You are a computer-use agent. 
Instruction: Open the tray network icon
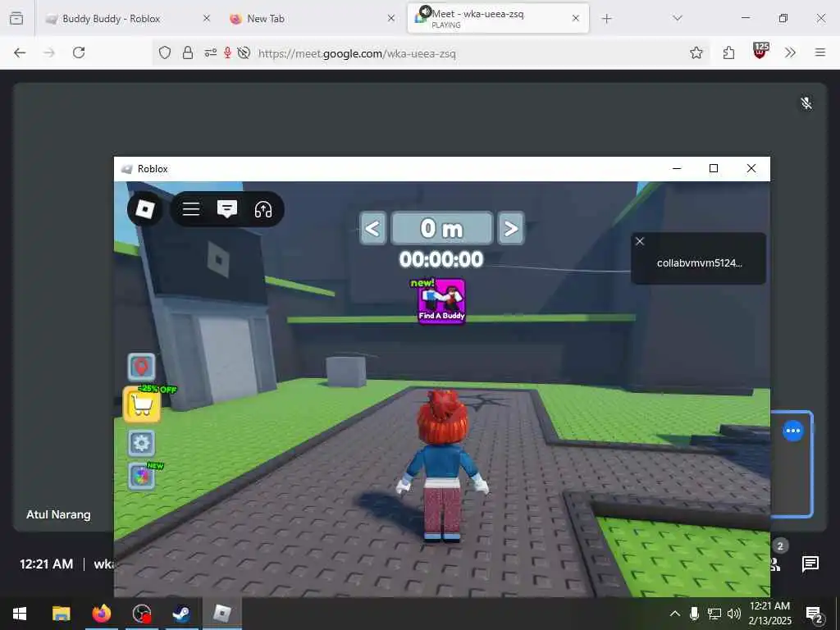pos(714,614)
